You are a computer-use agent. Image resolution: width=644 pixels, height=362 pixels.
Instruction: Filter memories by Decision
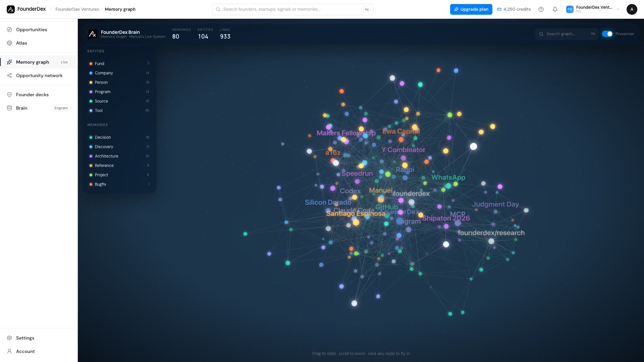coord(119,137)
